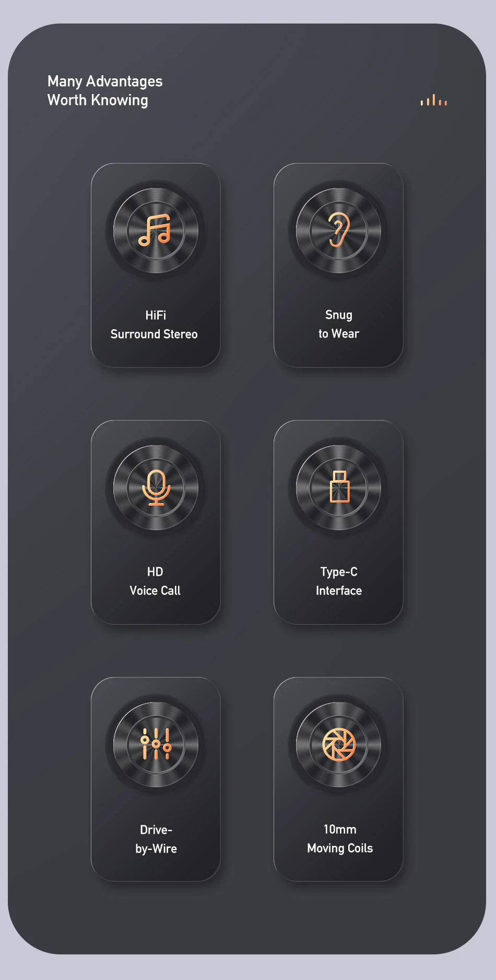Click the equalizer sliders icon
The image size is (496, 980).
[156, 744]
